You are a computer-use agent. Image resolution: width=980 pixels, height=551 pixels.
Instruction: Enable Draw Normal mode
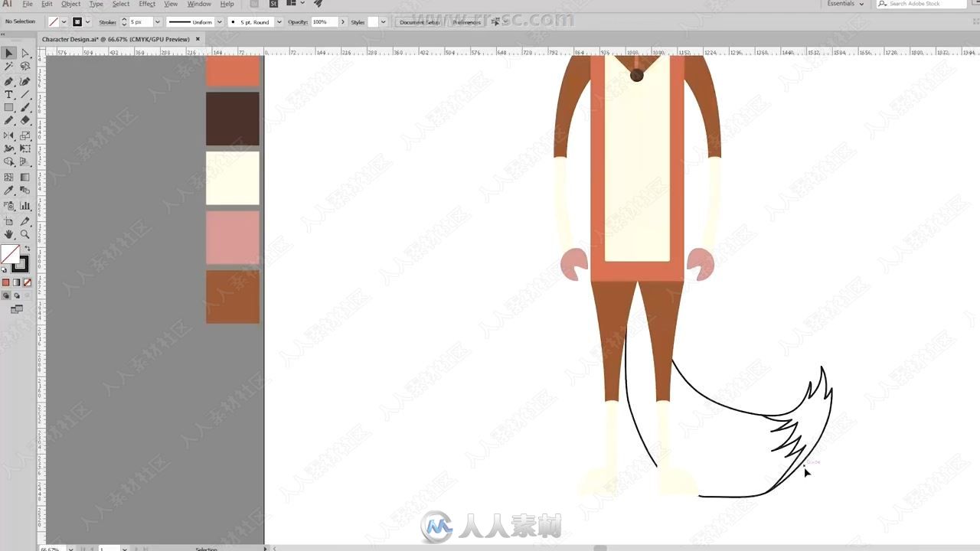click(6, 295)
